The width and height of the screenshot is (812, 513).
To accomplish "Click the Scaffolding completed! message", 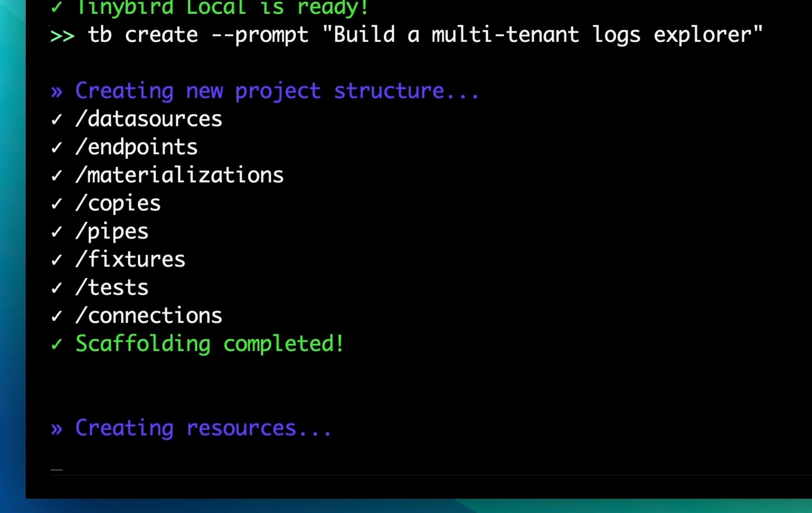I will pyautogui.click(x=210, y=344).
